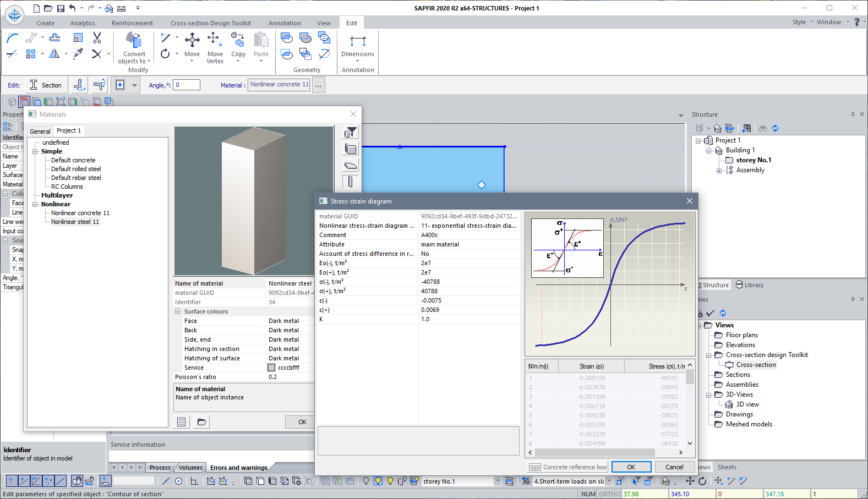Toggle the Section edit mode button

tap(46, 85)
